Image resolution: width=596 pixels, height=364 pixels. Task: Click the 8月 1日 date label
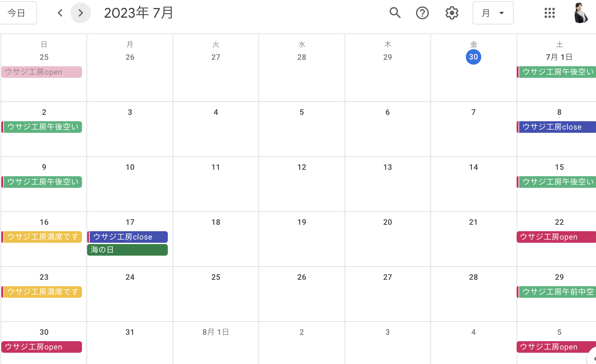[x=216, y=332]
